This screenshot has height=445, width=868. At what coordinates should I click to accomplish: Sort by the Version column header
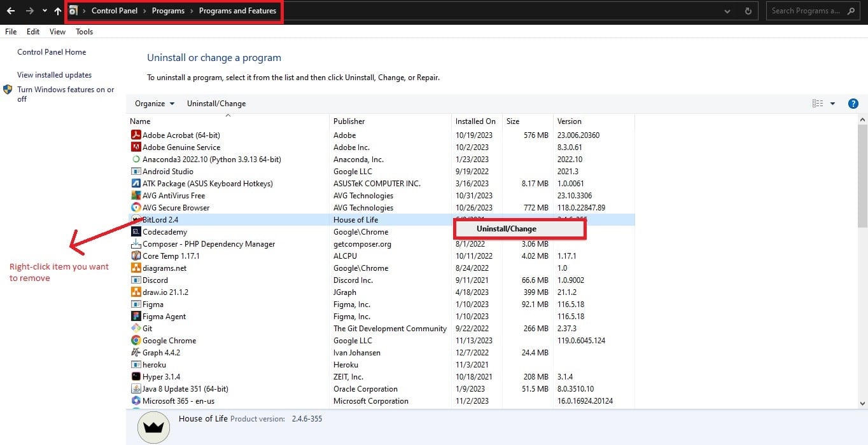pos(594,121)
